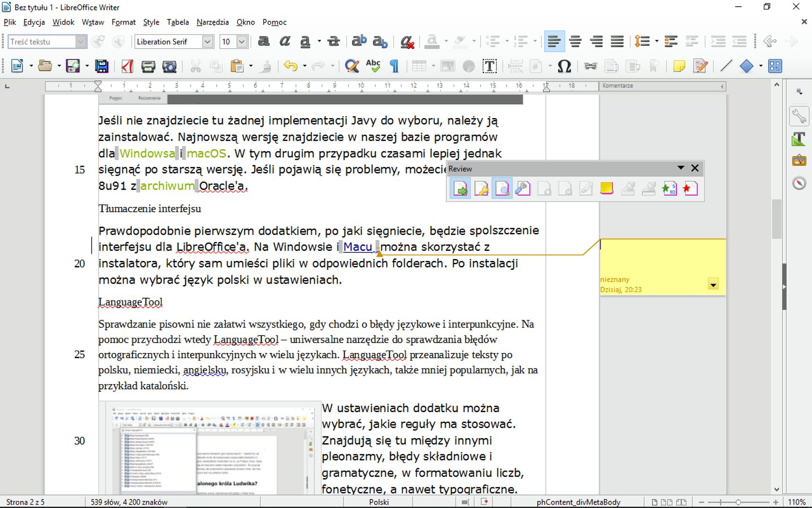Open underline style dropdown arrow
This screenshot has width=812, height=508.
click(320, 42)
